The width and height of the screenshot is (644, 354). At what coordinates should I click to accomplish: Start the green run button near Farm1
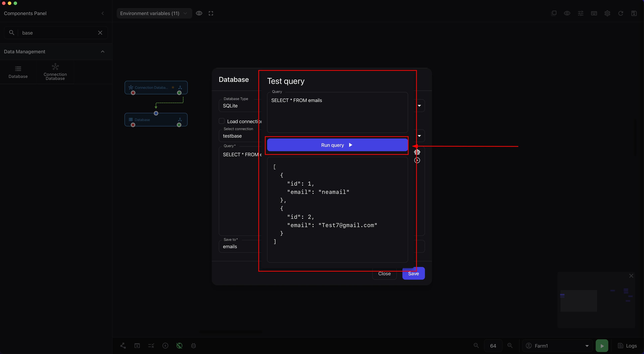click(x=602, y=346)
